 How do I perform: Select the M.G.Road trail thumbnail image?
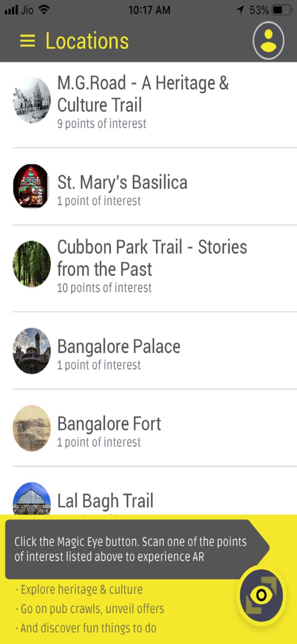(x=31, y=100)
